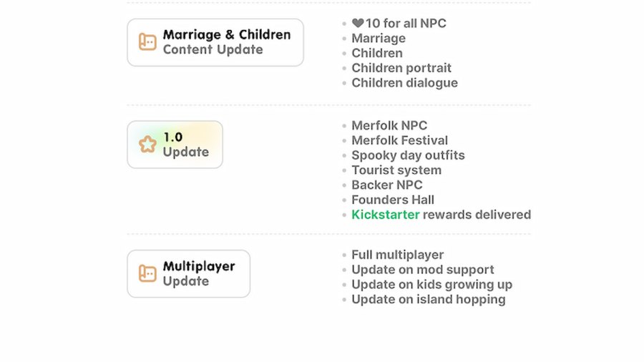The width and height of the screenshot is (644, 362).
Task: Select the Backer NPC entry
Action: coord(387,185)
